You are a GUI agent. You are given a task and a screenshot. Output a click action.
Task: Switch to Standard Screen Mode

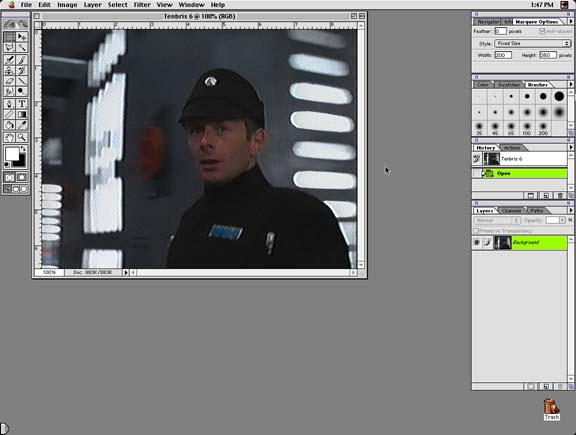pyautogui.click(x=7, y=189)
